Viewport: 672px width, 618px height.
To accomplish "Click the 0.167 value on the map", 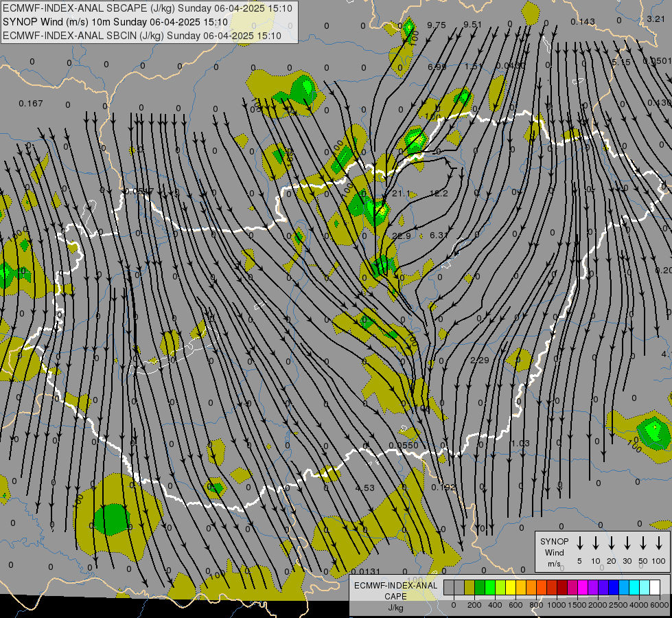I will [31, 104].
